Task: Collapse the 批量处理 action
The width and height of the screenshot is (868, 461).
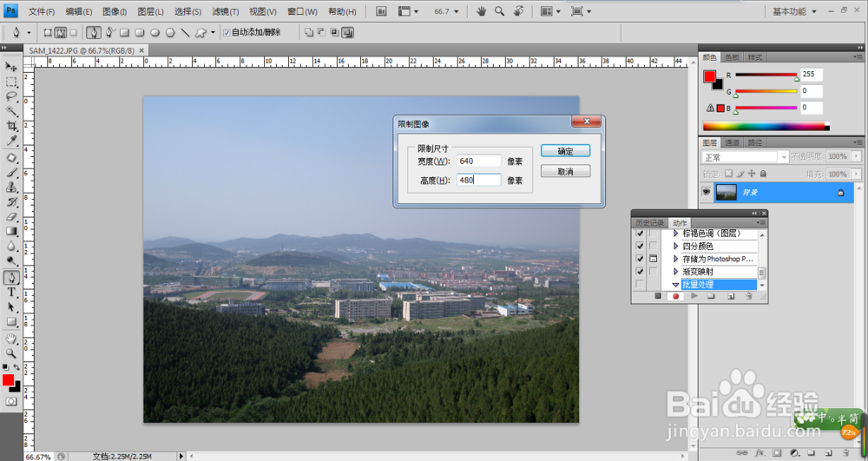Action: (675, 285)
